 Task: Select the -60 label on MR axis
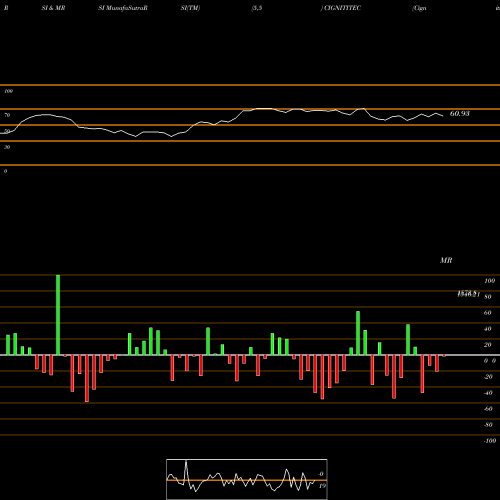click(488, 409)
